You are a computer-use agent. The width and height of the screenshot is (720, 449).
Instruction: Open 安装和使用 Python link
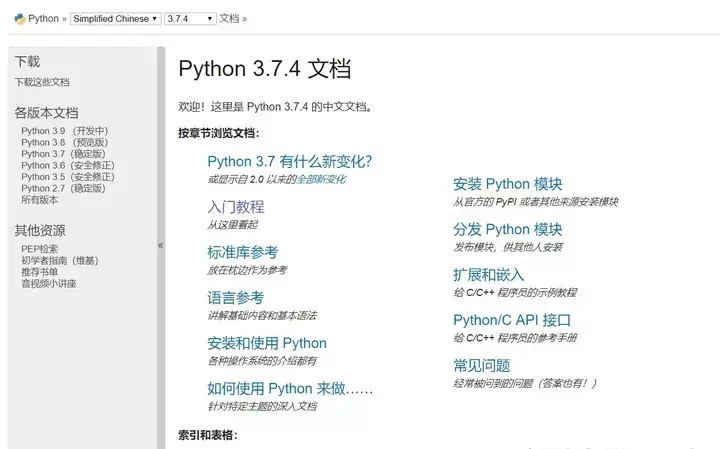(267, 343)
